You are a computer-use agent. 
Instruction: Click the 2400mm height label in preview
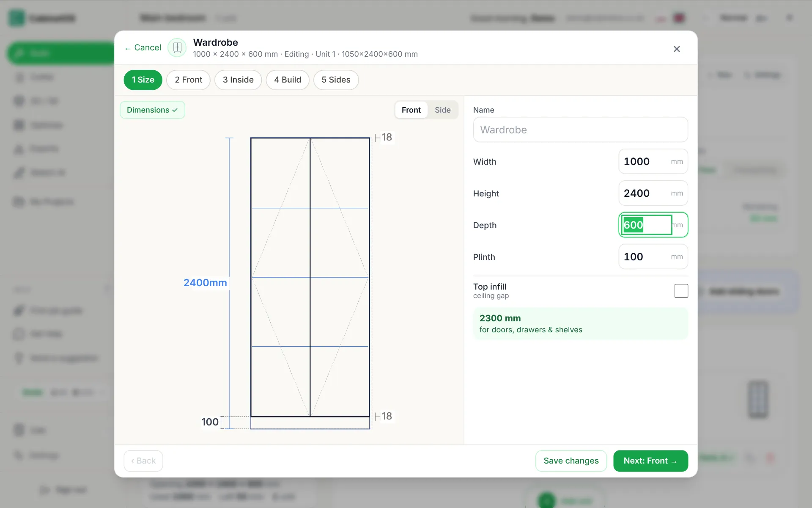pos(205,282)
